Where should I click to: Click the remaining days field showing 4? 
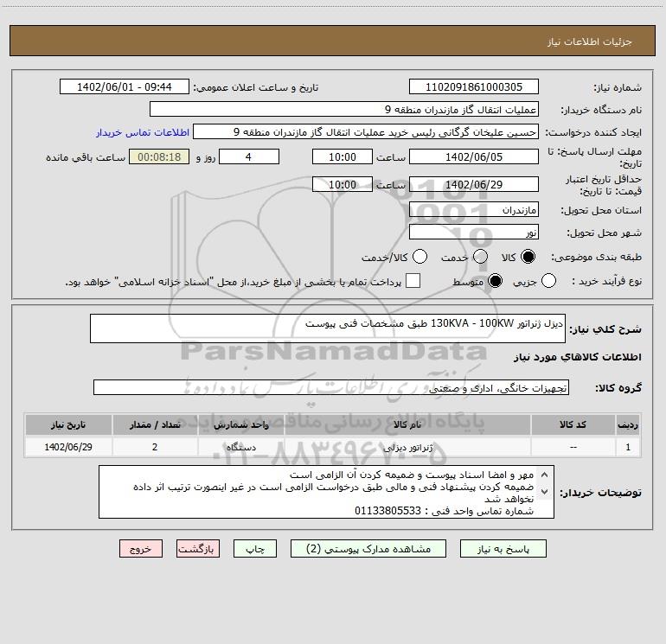pyautogui.click(x=249, y=156)
